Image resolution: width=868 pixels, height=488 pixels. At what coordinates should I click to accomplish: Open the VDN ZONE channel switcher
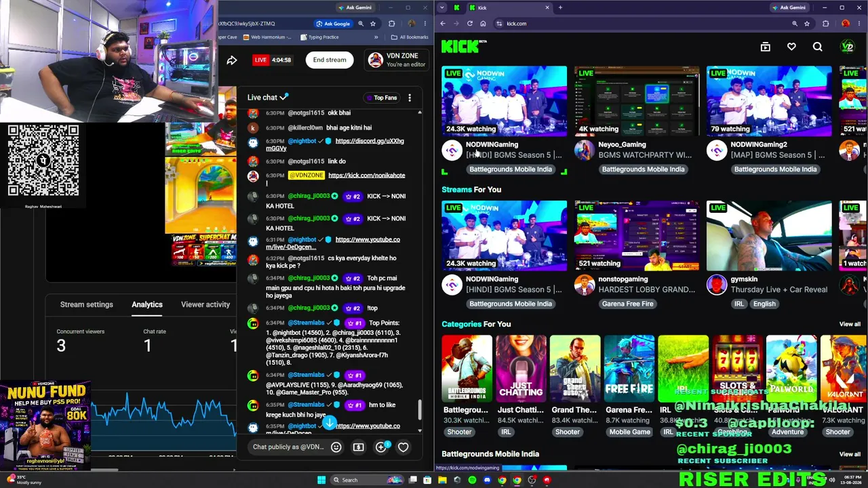tap(398, 60)
